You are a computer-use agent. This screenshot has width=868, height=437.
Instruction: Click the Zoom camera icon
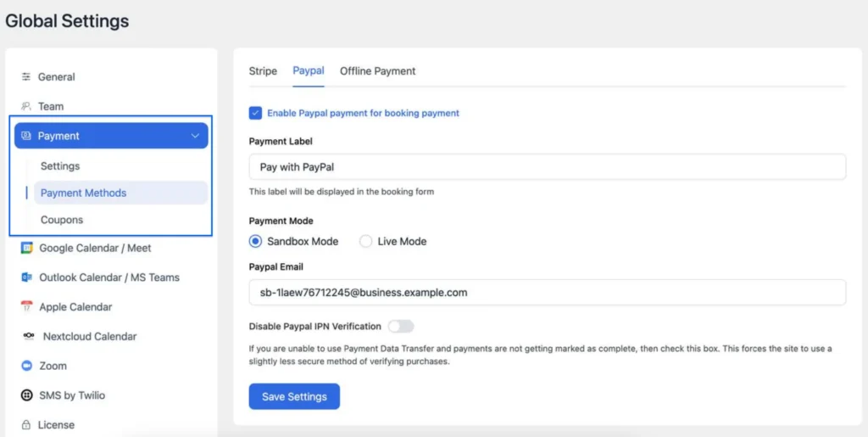coord(26,366)
